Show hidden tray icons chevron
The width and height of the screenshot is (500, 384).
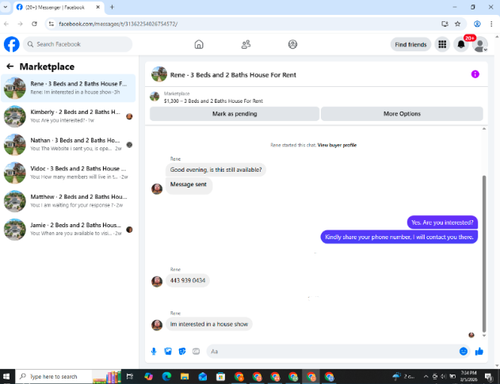click(x=426, y=377)
